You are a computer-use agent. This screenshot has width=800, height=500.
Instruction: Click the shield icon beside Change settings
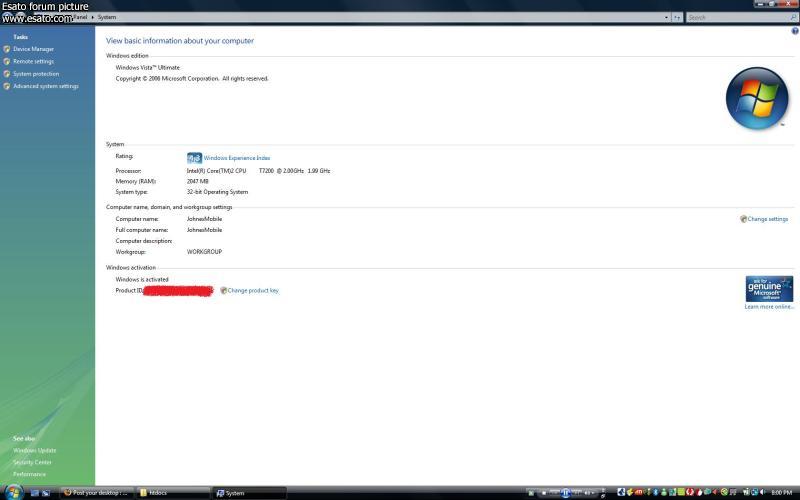[743, 219]
